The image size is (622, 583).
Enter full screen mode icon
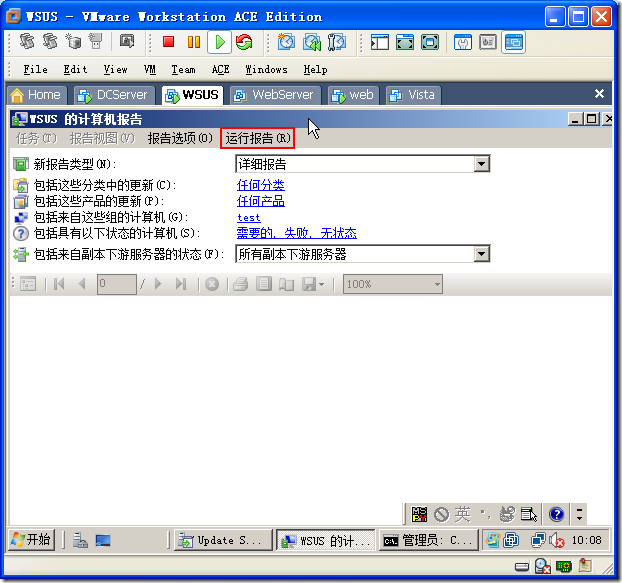click(x=430, y=42)
